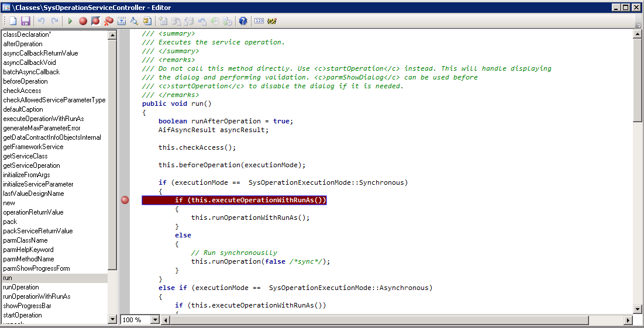Image resolution: width=644 pixels, height=328 pixels.
Task: Run the code with green play icon
Action: (70, 21)
